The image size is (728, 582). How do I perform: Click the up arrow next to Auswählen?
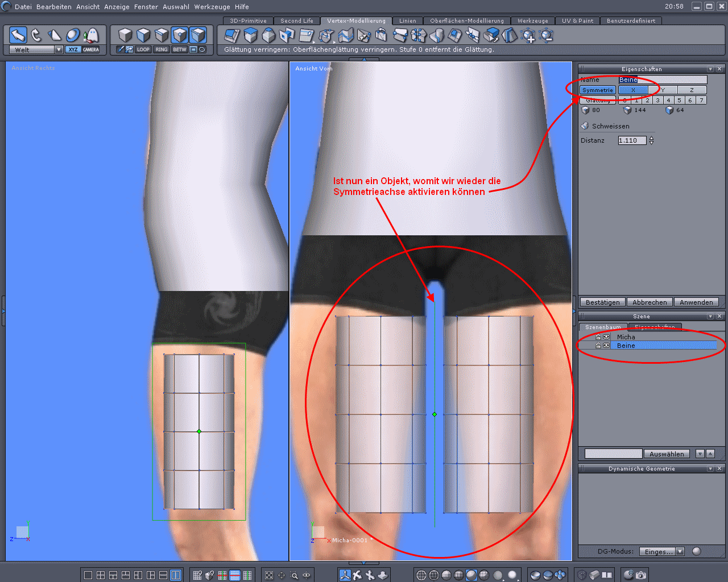tap(710, 454)
